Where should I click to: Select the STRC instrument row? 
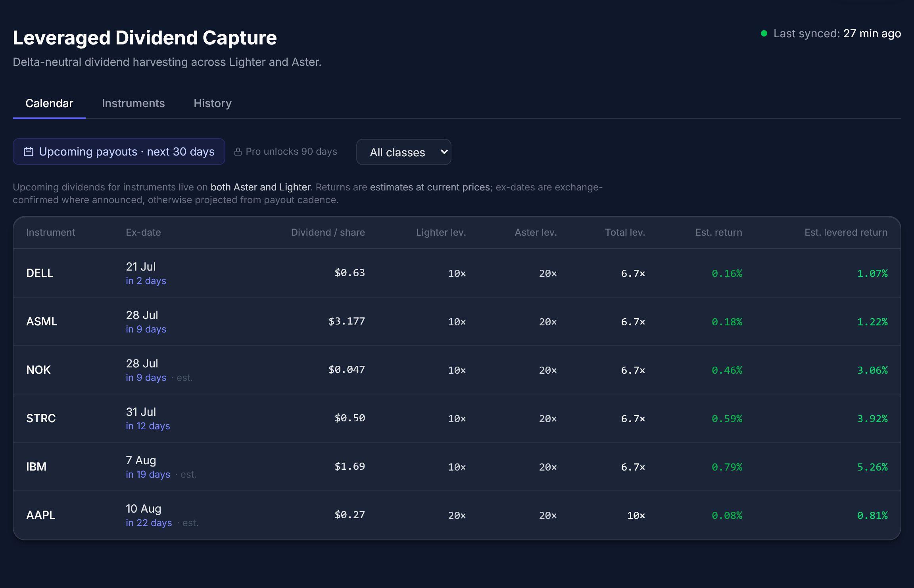point(457,419)
